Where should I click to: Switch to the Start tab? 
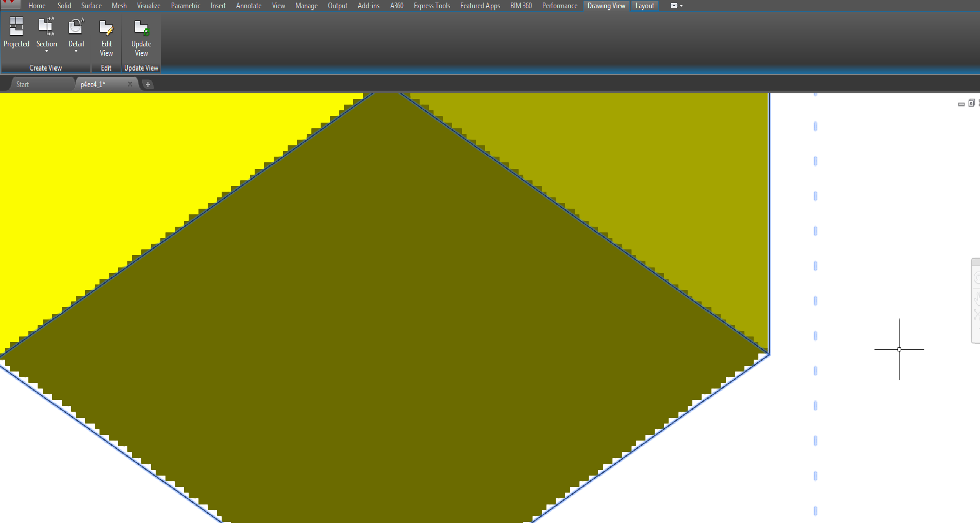pos(22,84)
